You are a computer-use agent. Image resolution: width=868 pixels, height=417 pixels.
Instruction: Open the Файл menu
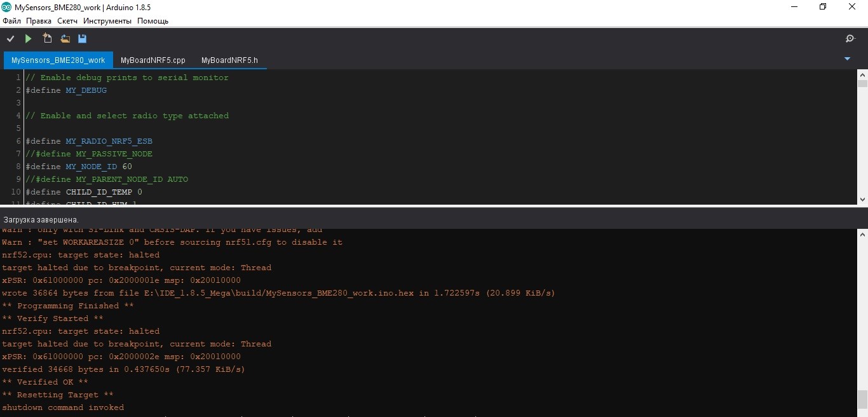[x=11, y=21]
